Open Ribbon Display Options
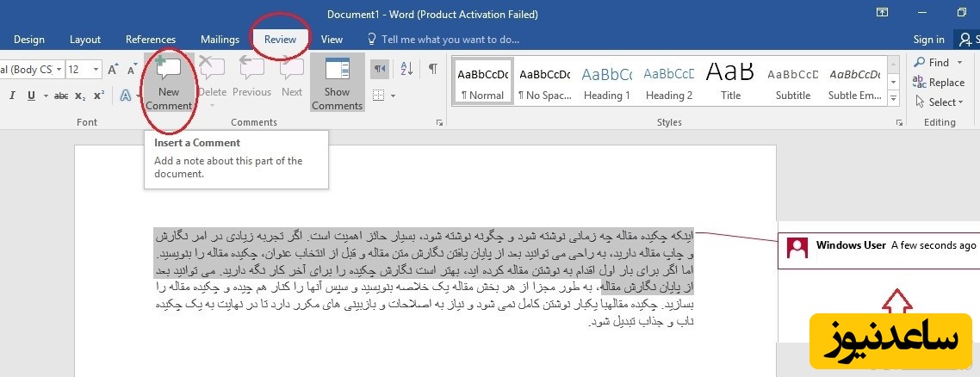Viewport: 980px width, 377px height. pyautogui.click(x=882, y=13)
